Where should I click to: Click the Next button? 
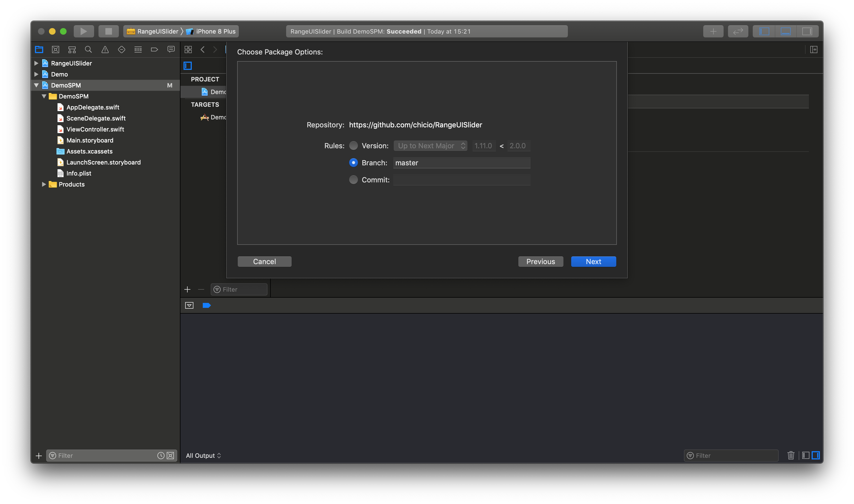(593, 262)
